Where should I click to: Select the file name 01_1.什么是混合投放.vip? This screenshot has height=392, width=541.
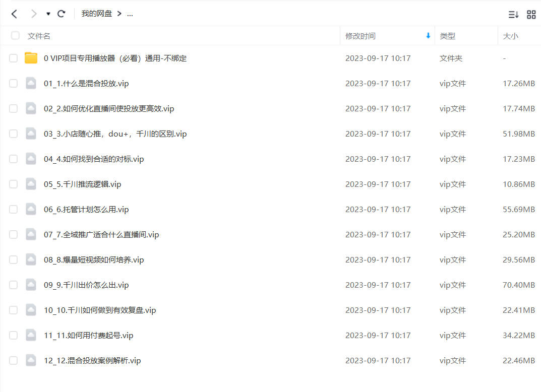coord(86,84)
